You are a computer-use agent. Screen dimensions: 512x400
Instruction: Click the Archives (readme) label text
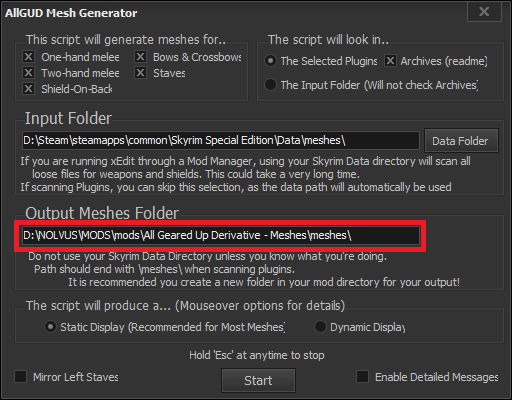[x=444, y=61]
